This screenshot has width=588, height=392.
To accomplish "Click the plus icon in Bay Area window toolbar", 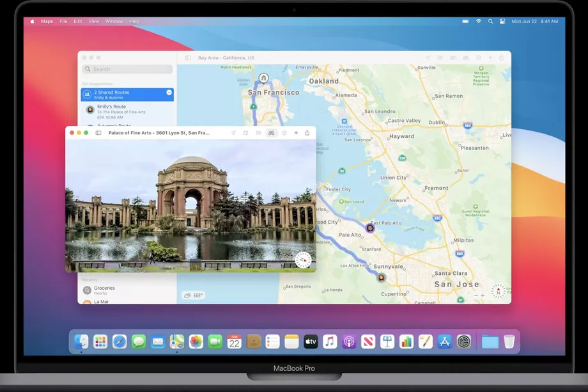I will click(x=490, y=58).
